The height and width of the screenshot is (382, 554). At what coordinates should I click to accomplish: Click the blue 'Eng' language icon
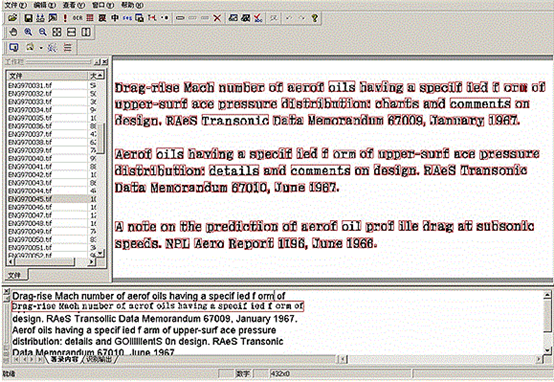click(x=127, y=18)
